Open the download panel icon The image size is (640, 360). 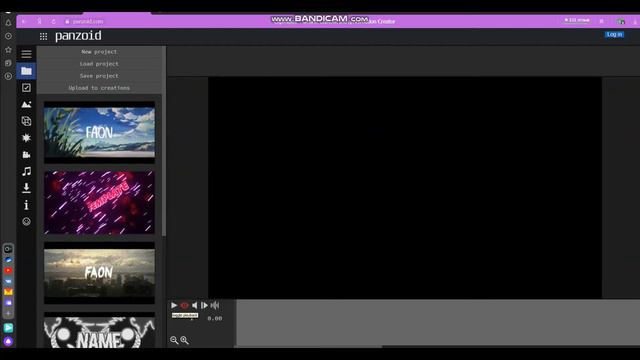point(26,188)
